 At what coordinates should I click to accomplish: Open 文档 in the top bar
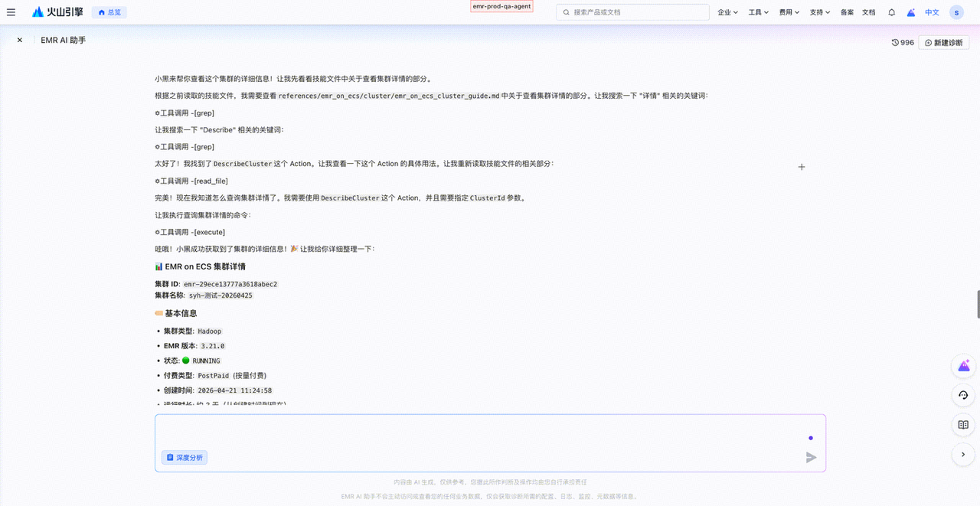tap(868, 12)
